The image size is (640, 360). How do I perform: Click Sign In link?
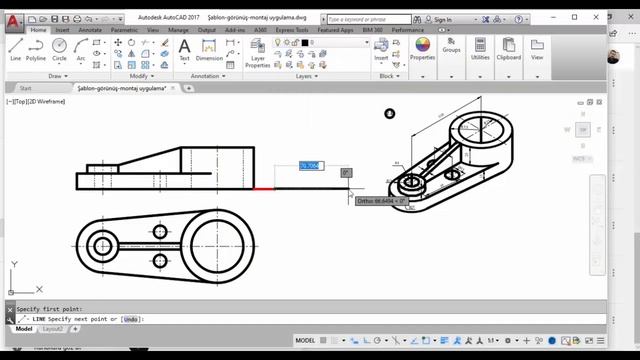tap(442, 19)
